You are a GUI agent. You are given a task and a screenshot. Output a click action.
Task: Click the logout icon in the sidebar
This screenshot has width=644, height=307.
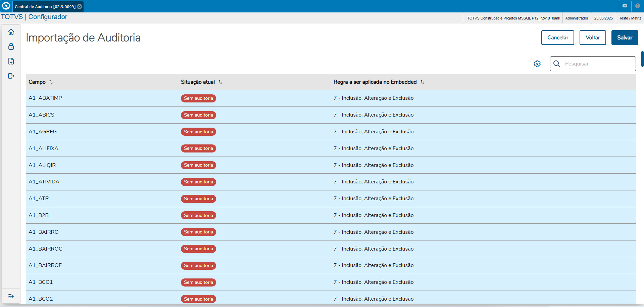11,76
